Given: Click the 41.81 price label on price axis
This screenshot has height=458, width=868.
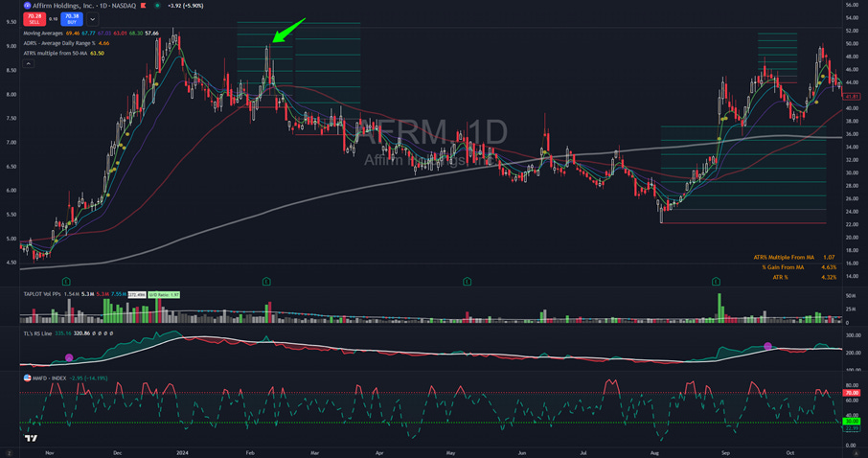Looking at the screenshot, I should click(852, 97).
